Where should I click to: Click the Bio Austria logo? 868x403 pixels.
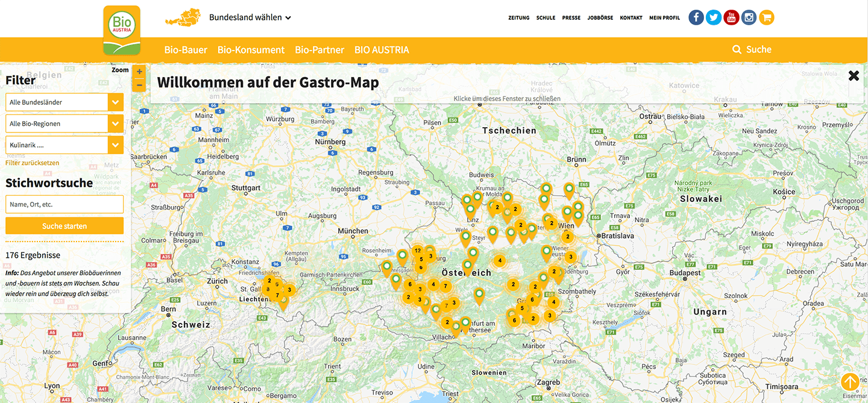(x=122, y=30)
